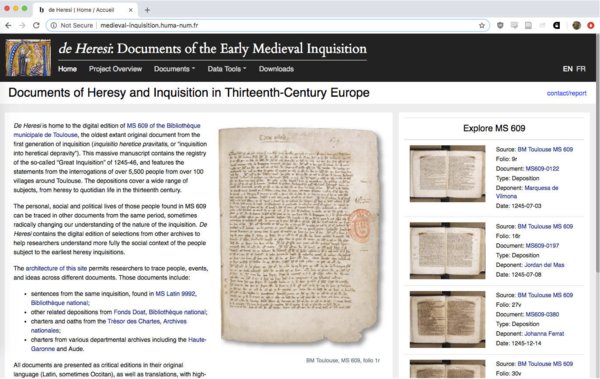Click the Explore MS 609 heading

tap(494, 128)
